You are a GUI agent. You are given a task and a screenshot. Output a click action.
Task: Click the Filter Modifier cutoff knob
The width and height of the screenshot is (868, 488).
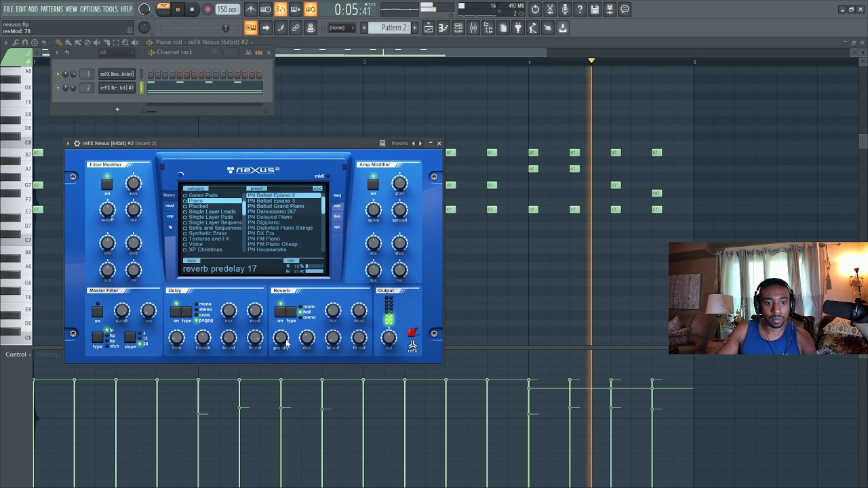coord(107,209)
